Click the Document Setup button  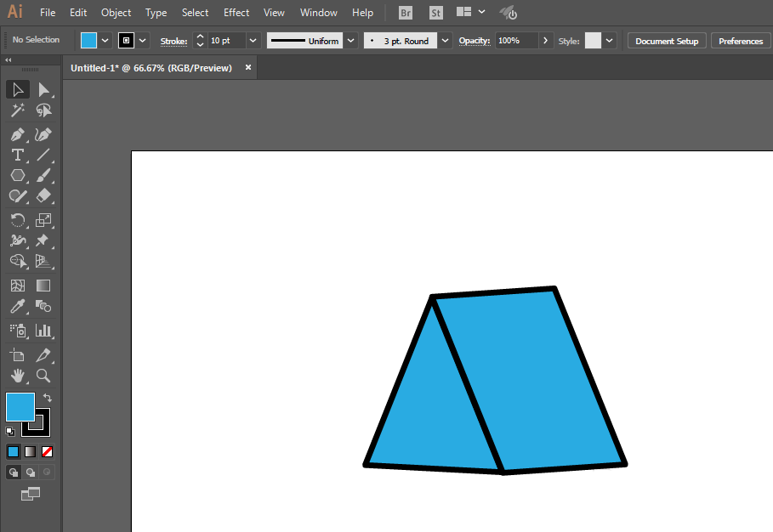click(x=666, y=41)
